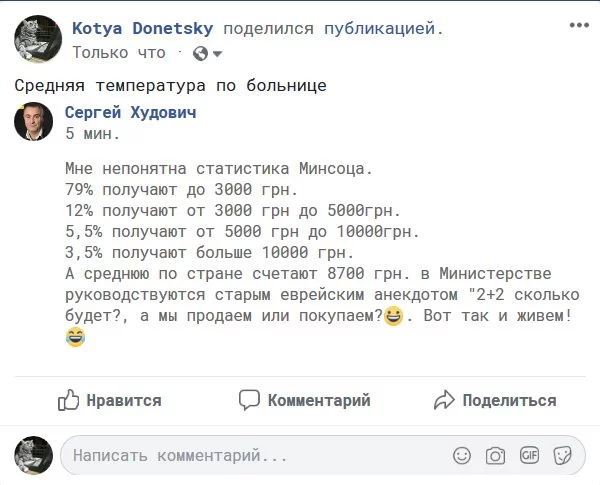
Task: Click the speech bubble comment icon
Action: pos(249,400)
